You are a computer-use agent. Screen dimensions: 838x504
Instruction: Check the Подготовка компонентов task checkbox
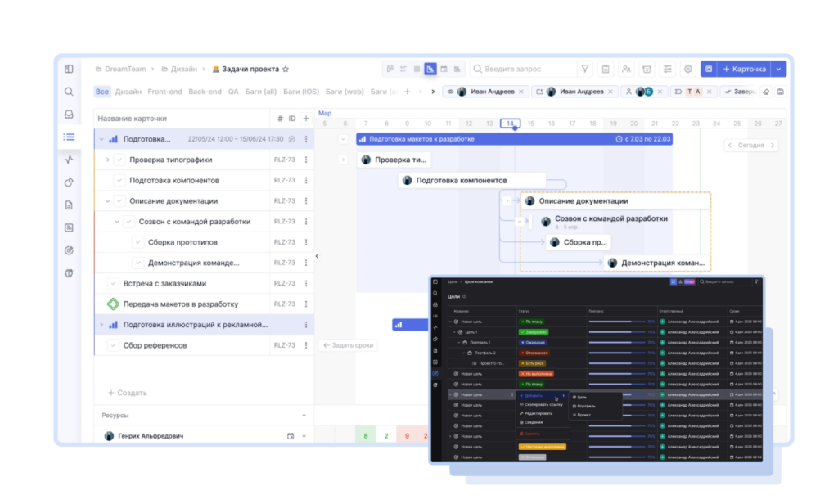click(119, 180)
